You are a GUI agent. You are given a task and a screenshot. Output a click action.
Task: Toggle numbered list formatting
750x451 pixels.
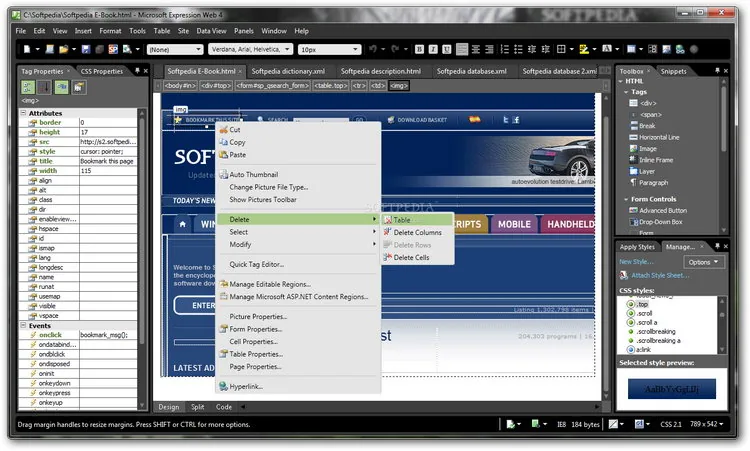[x=505, y=49]
